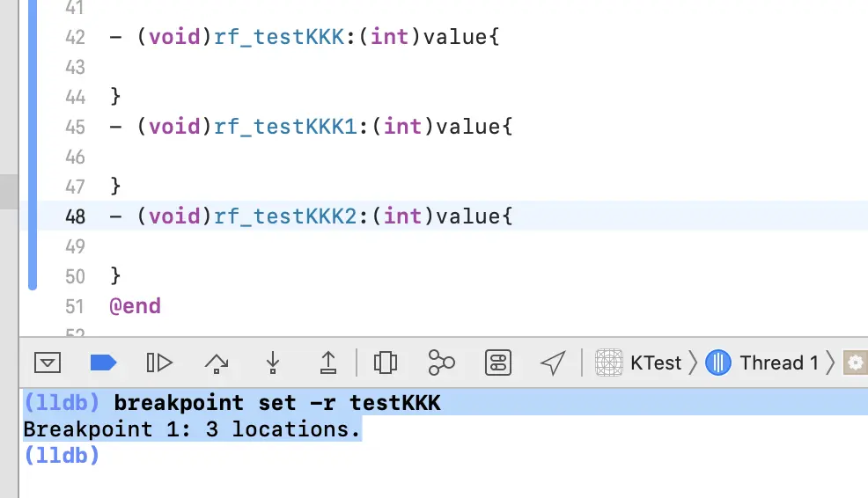Step out of the current function
The width and height of the screenshot is (868, 498).
coord(328,363)
